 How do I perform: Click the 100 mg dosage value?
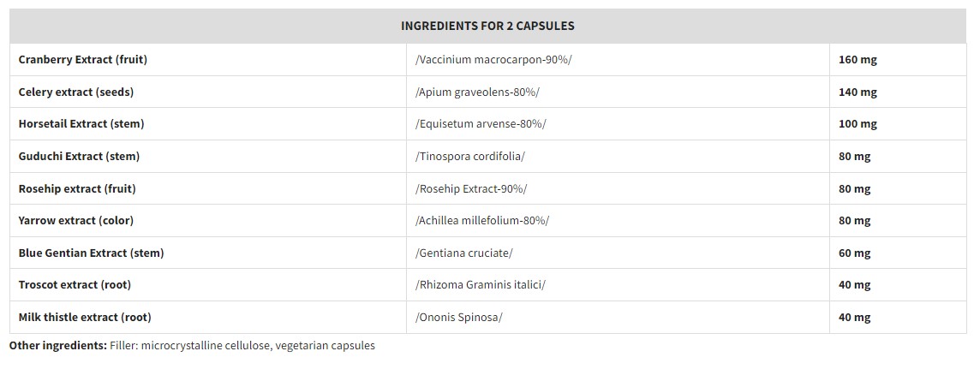tap(857, 123)
